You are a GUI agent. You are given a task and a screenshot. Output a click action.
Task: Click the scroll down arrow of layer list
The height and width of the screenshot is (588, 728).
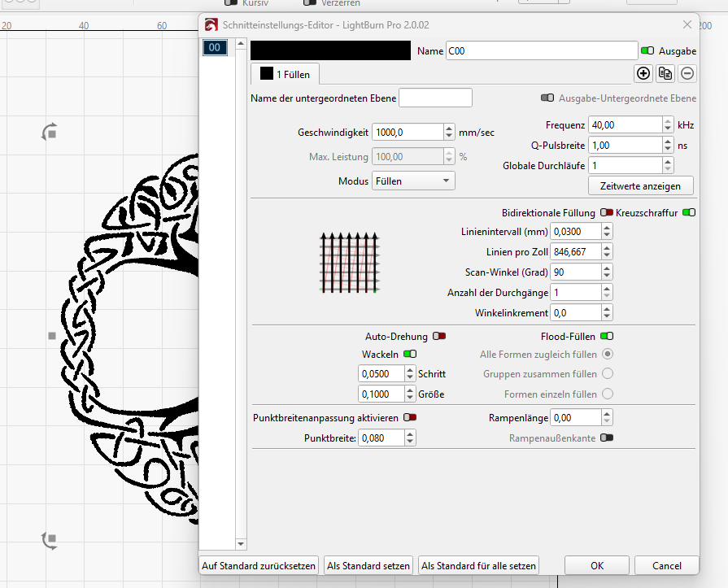coord(240,543)
